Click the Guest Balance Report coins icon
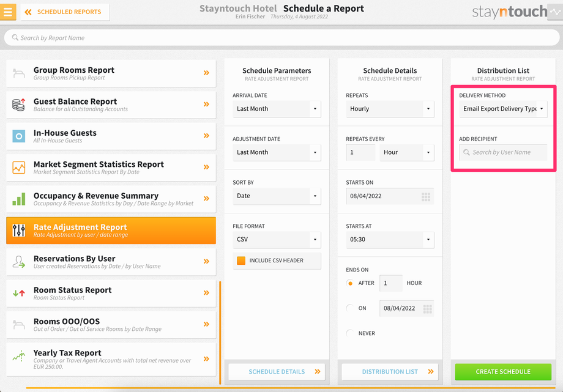 click(19, 105)
